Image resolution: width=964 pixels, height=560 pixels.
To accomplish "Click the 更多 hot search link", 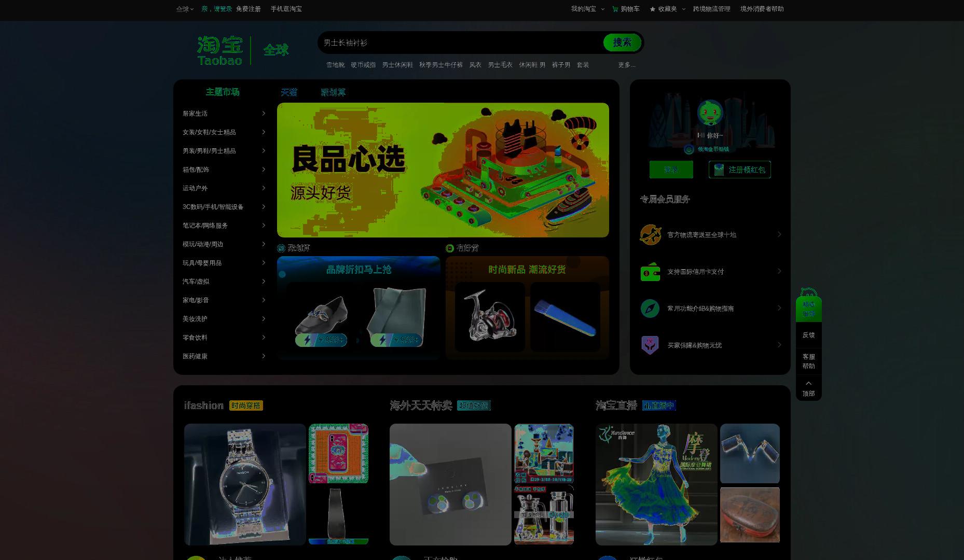I will (x=627, y=65).
